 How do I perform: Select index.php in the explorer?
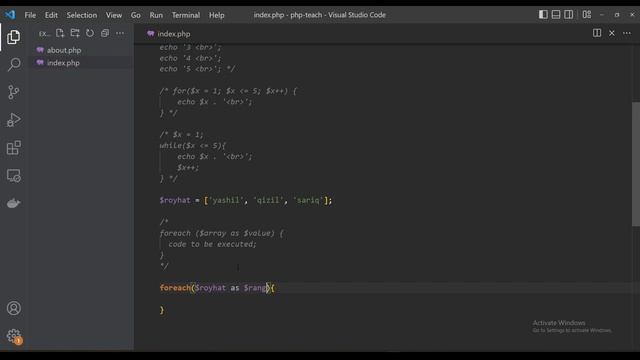(63, 63)
